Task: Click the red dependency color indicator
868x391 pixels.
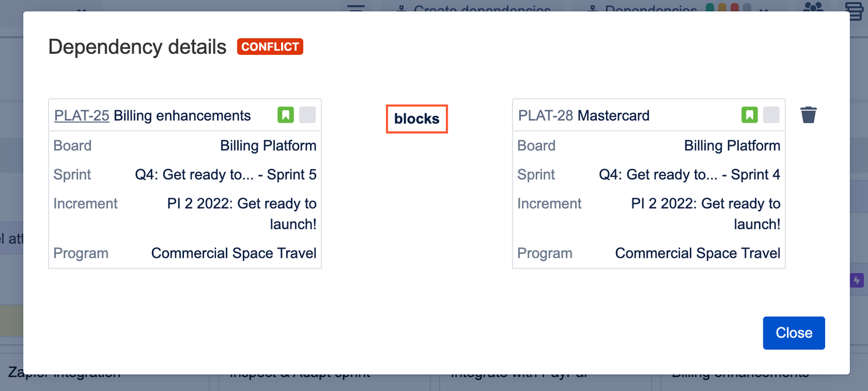Action: [735, 8]
